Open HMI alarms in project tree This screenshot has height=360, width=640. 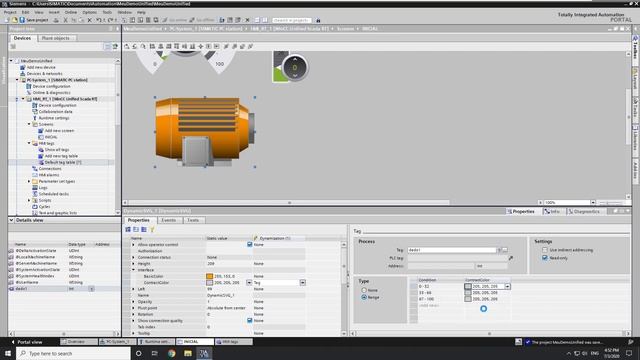49,175
